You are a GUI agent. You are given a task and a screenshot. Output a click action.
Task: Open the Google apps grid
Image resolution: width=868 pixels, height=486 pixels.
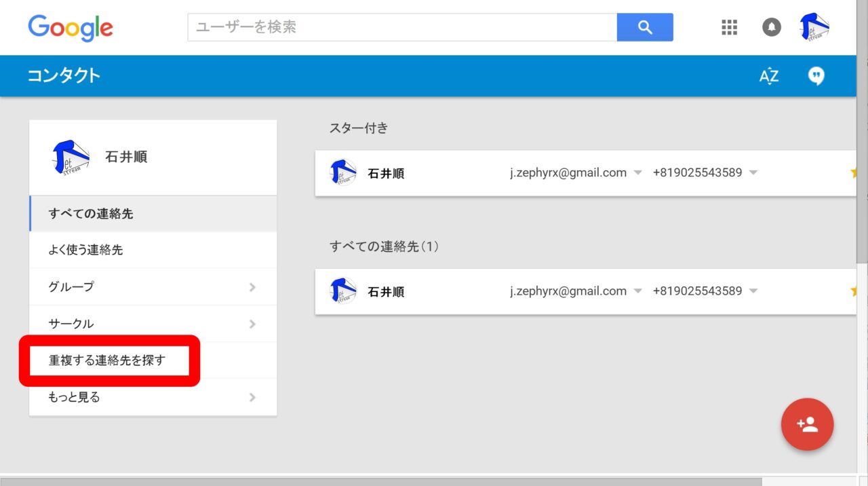[729, 27]
